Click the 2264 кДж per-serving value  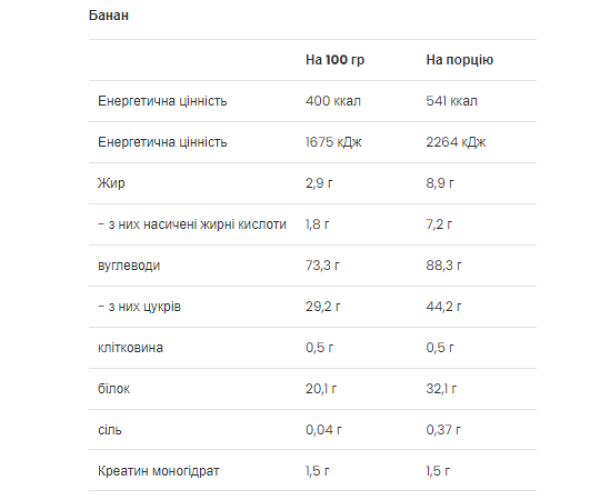pyautogui.click(x=455, y=142)
